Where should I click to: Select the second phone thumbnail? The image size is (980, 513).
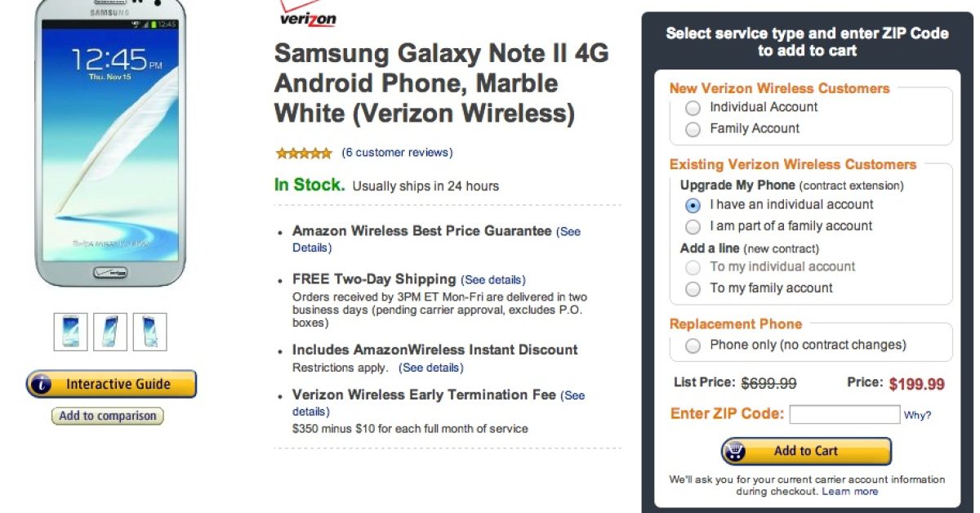click(x=110, y=331)
